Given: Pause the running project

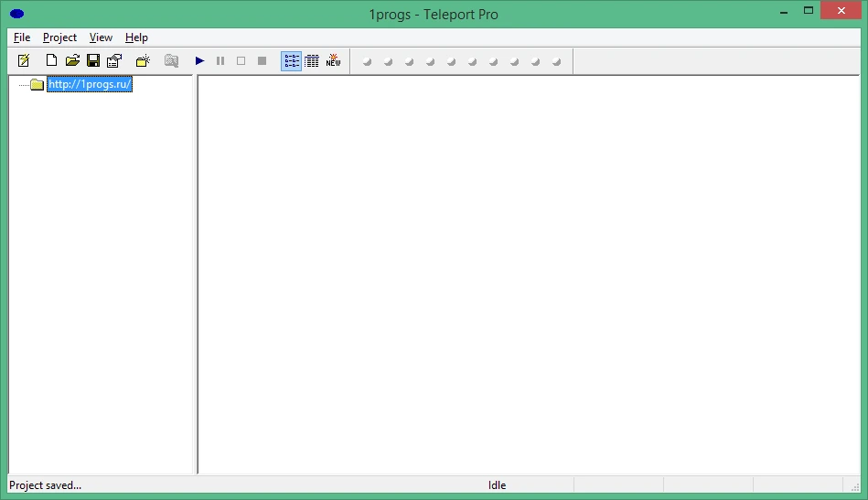Looking at the screenshot, I should tap(220, 61).
